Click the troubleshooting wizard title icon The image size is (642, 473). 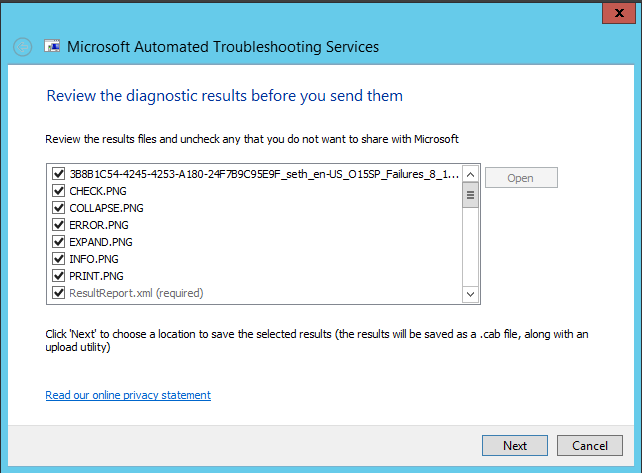coord(52,46)
